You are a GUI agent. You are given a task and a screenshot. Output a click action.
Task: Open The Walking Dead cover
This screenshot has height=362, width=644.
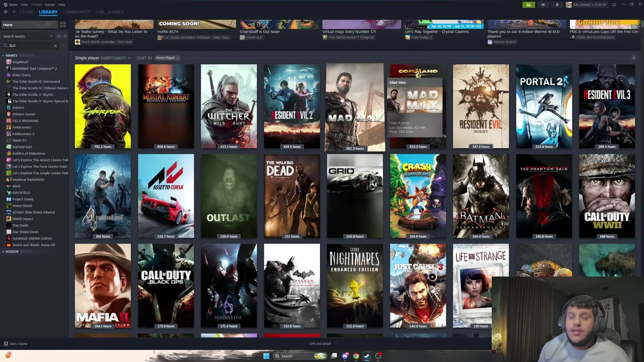[292, 196]
